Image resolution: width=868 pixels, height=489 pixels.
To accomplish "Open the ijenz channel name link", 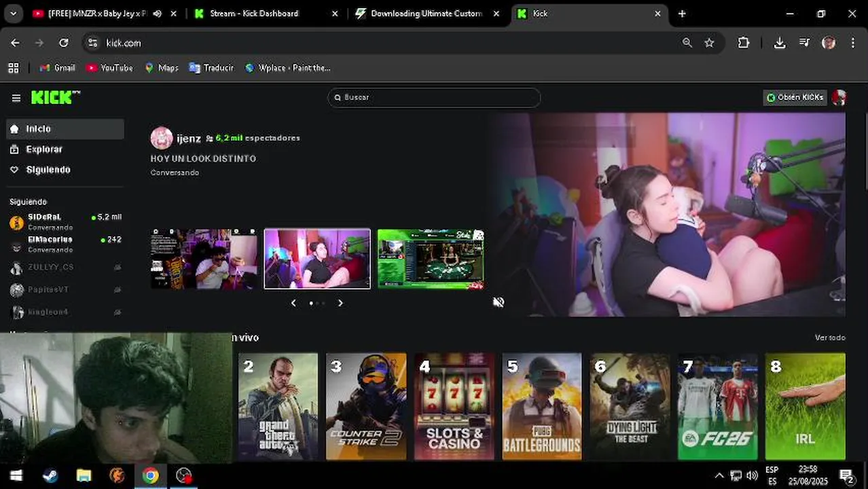I will [189, 138].
